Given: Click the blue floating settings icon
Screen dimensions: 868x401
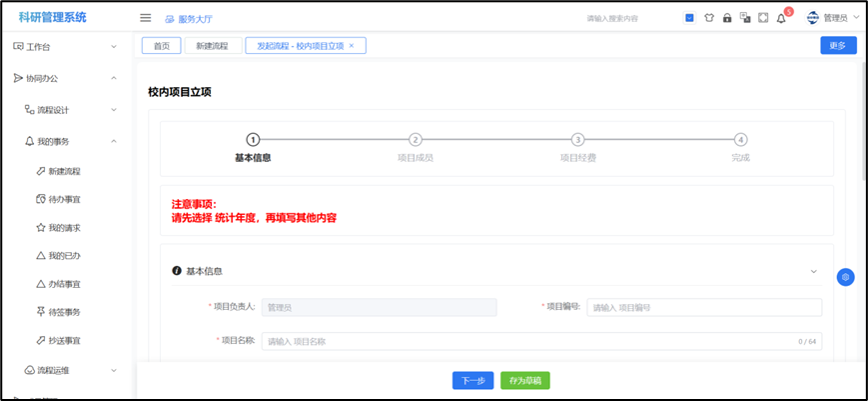Looking at the screenshot, I should pos(845,277).
